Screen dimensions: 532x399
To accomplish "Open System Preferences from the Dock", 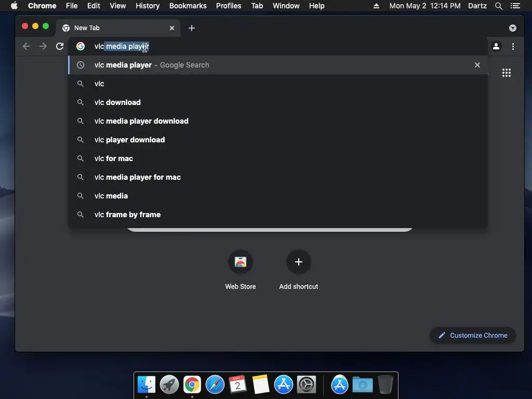I will tap(307, 385).
